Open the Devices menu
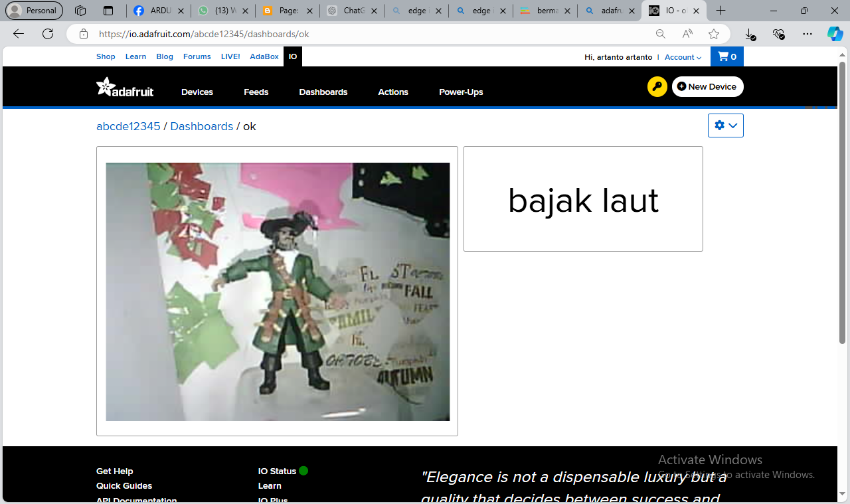This screenshot has height=504, width=850. pos(197,92)
